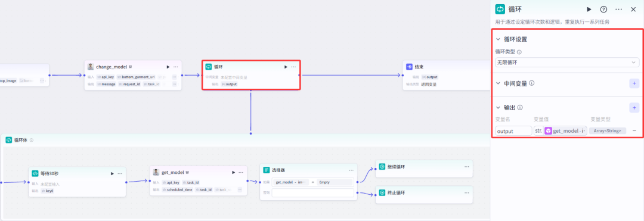Click the 继续循环 node icon

382,166
